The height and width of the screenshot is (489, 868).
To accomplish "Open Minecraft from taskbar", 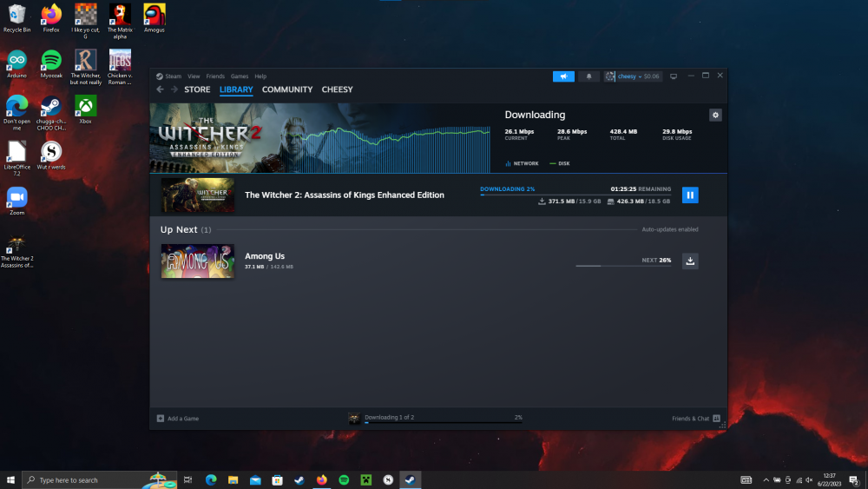I will click(x=366, y=479).
